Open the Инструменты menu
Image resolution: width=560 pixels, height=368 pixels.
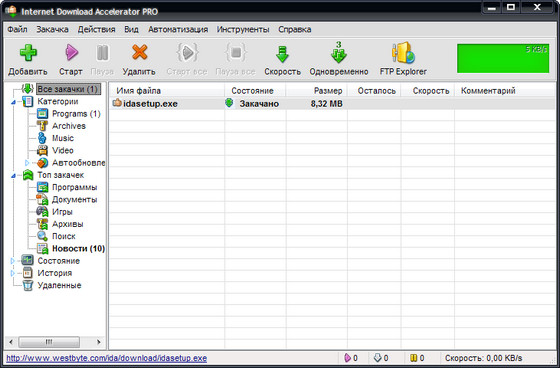[243, 29]
